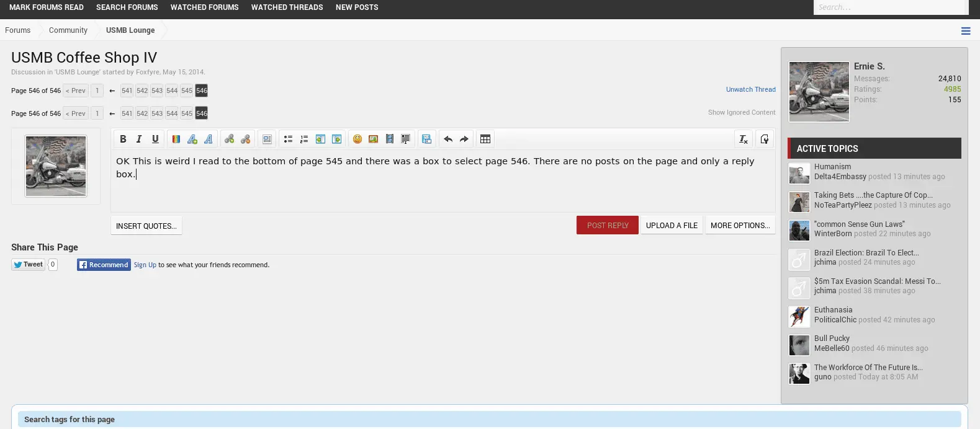Insert an unordered bullet list

(288, 139)
